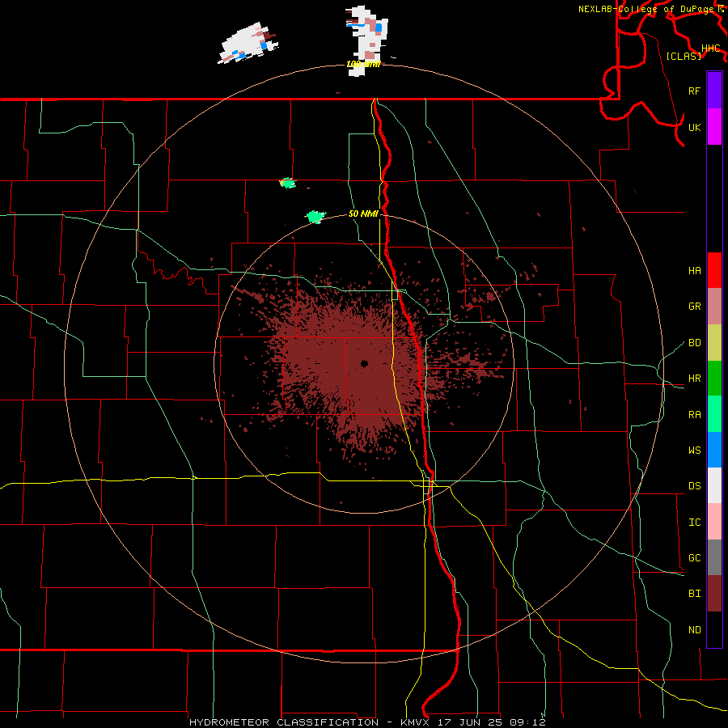Click the 09:12 timestamp
Screen dimensions: 728x728
[x=528, y=722]
